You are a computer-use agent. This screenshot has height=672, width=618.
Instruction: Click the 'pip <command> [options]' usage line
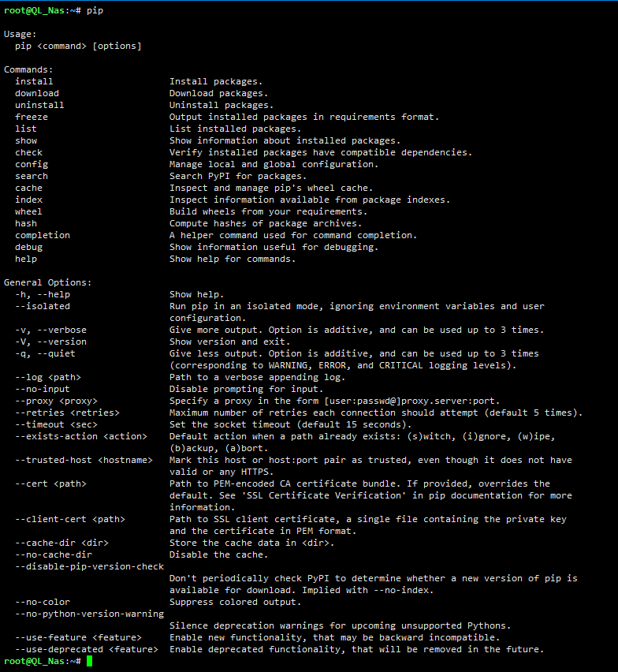coord(78,47)
